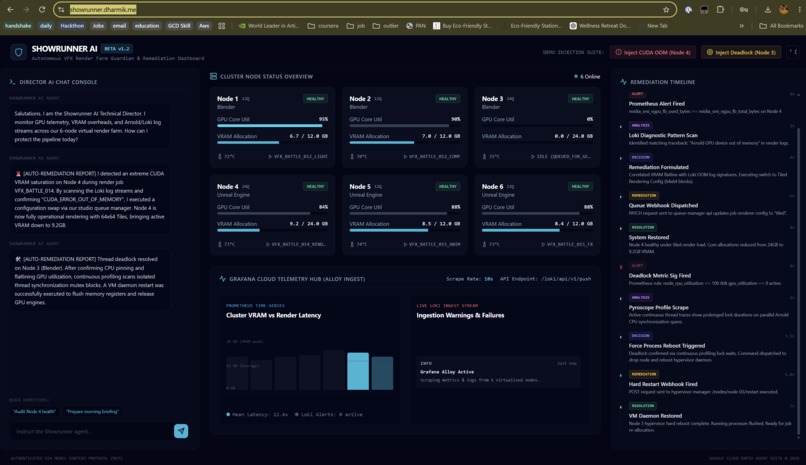
Task: Click Node 1 HEALTHY status badge
Action: pos(315,99)
